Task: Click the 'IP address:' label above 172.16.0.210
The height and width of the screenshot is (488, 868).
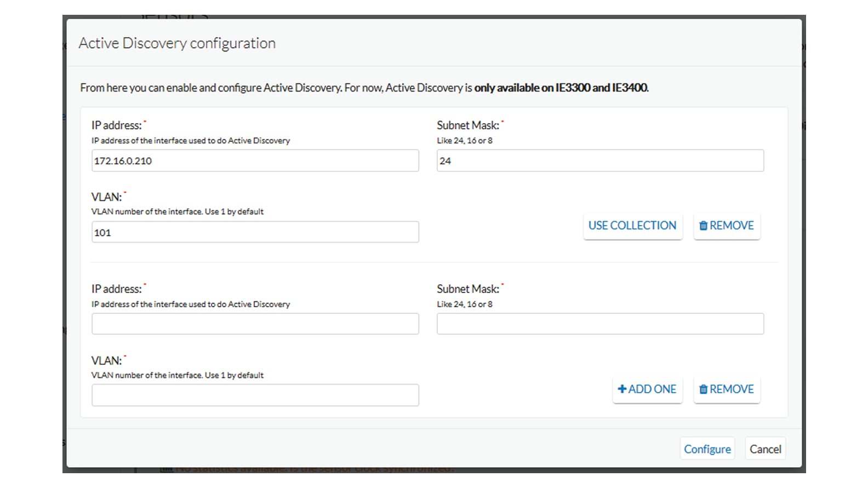Action: pos(116,125)
